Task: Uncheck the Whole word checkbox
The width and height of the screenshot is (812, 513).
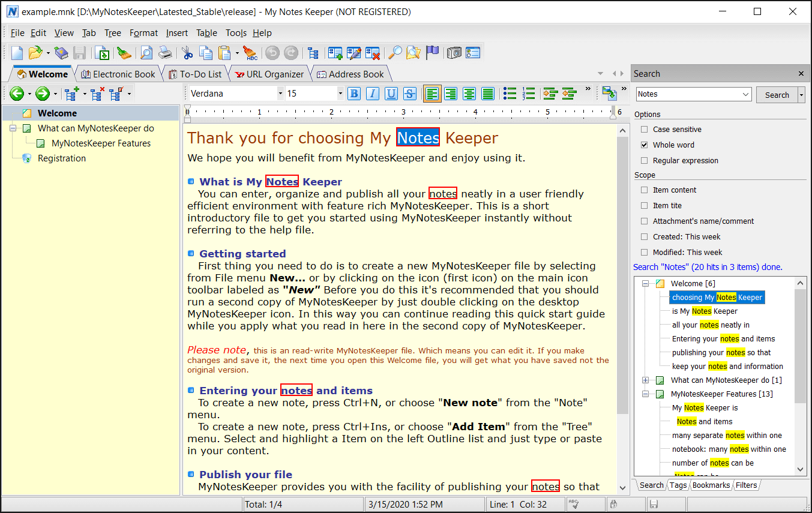Action: click(x=645, y=145)
